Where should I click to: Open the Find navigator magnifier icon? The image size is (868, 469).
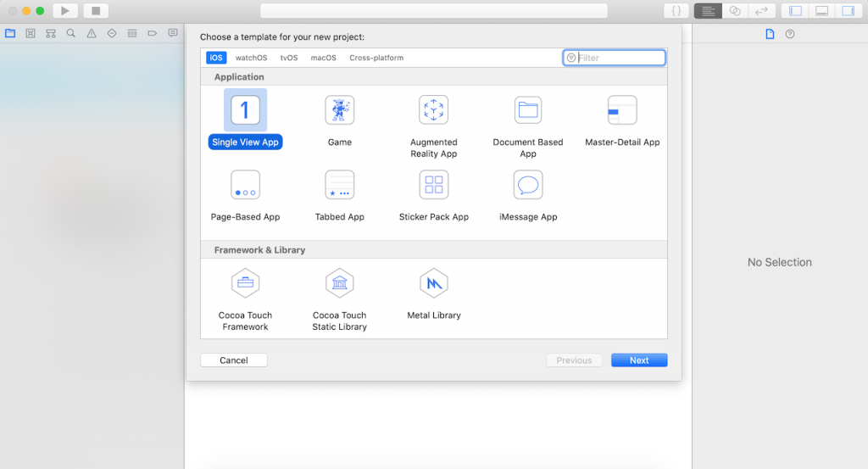[71, 33]
